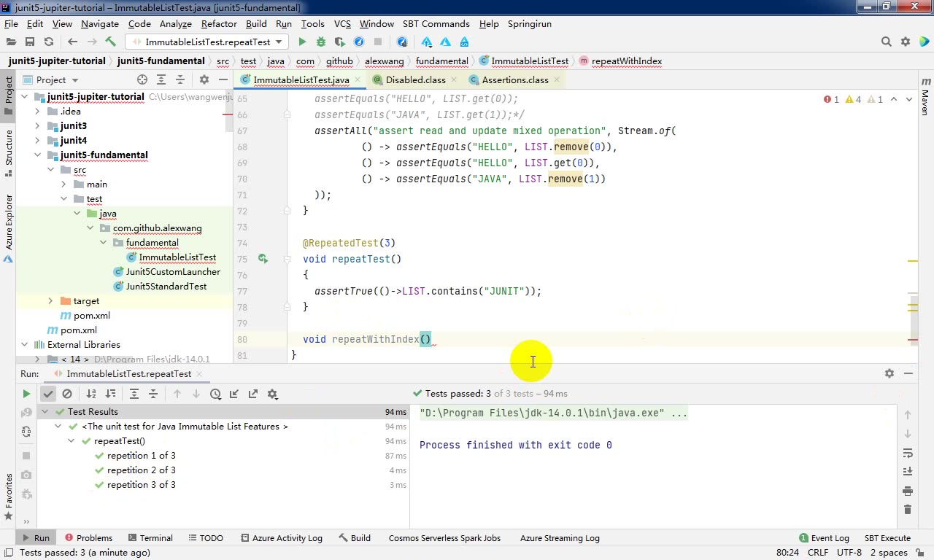Screen dimensions: 934x560
Task: Open the Problems tool window
Action: (x=88, y=537)
